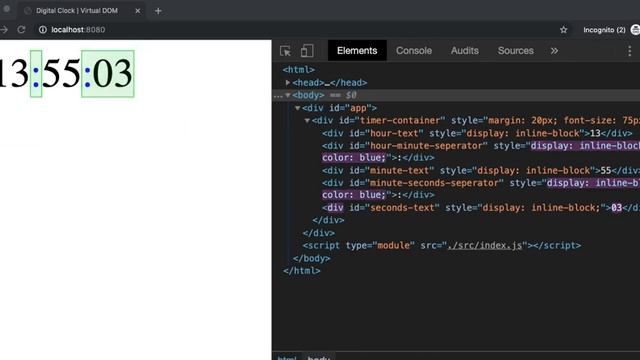Screen dimensions: 640x360
Task: Click the minutes value 55 on page
Action: [61, 74]
